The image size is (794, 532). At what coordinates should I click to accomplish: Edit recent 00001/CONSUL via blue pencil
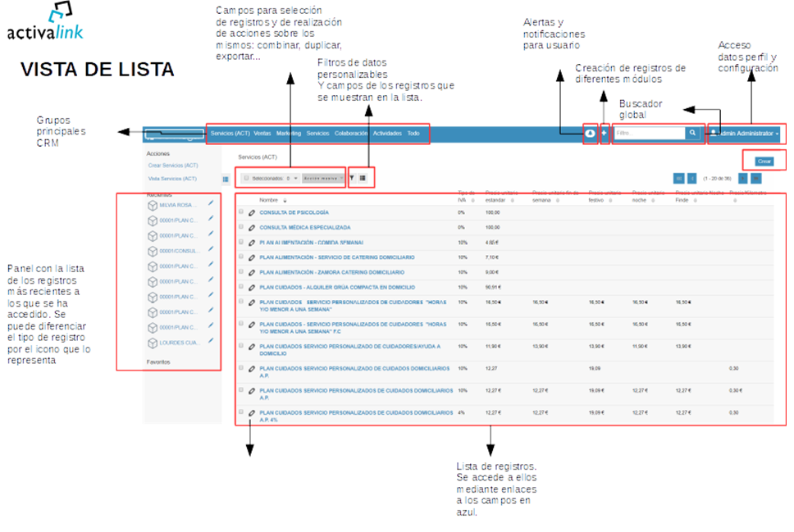[x=211, y=249]
